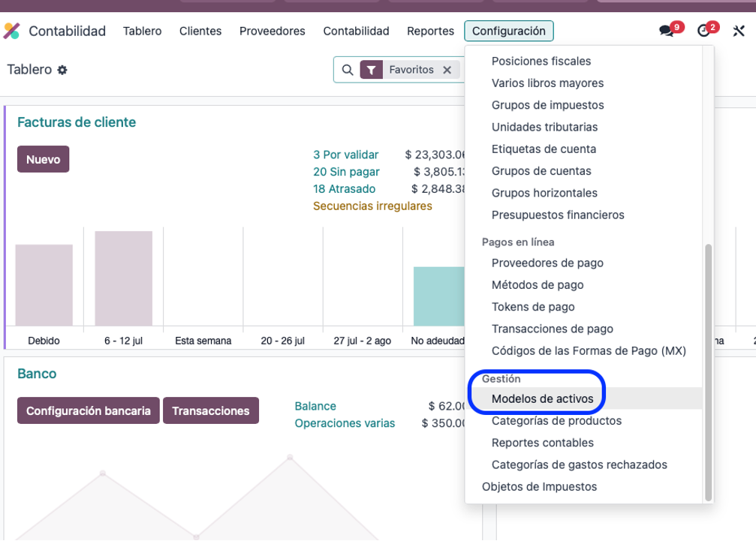Collapse the Configuración dropdown menu

pyautogui.click(x=509, y=31)
